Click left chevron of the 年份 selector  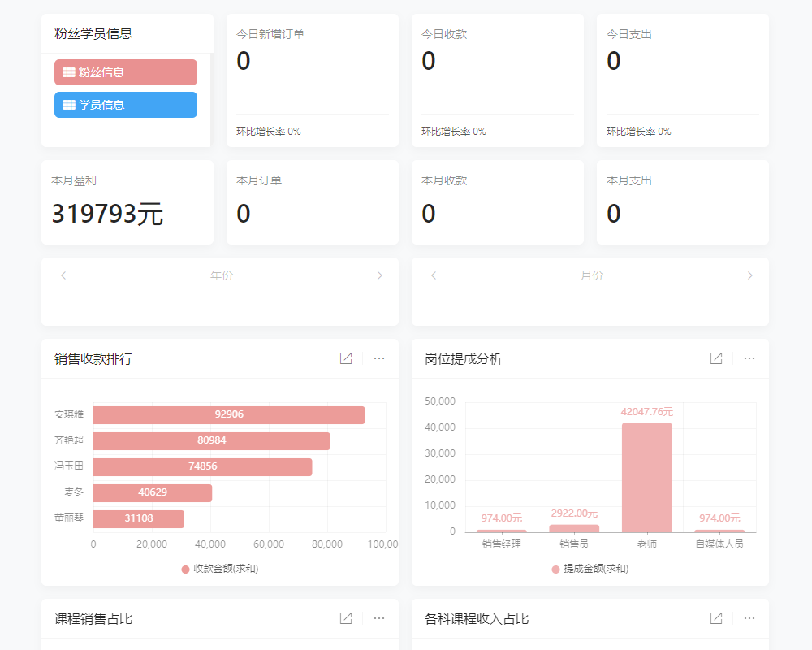63,275
